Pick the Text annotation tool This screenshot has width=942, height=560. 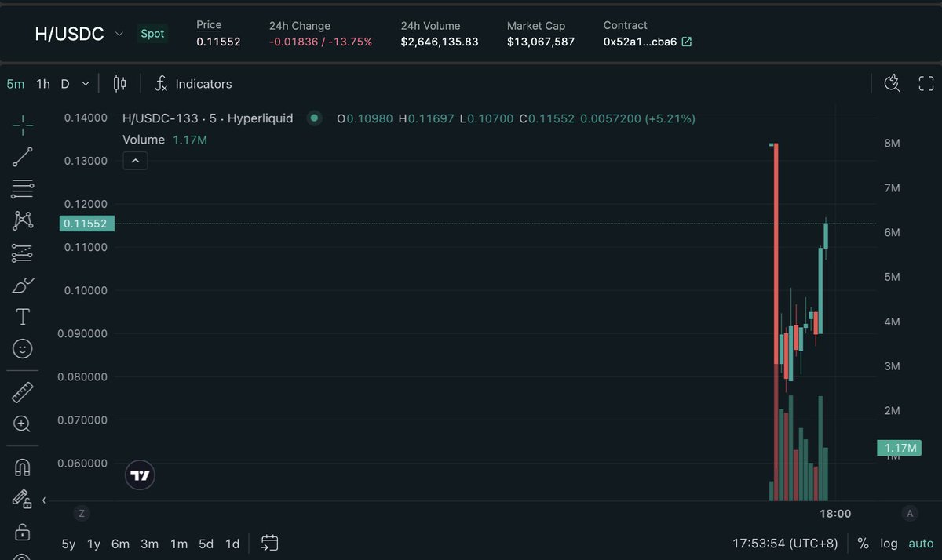pos(23,317)
